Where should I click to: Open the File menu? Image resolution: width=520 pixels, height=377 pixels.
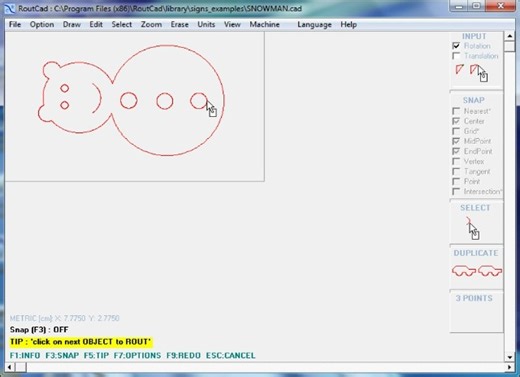click(15, 25)
